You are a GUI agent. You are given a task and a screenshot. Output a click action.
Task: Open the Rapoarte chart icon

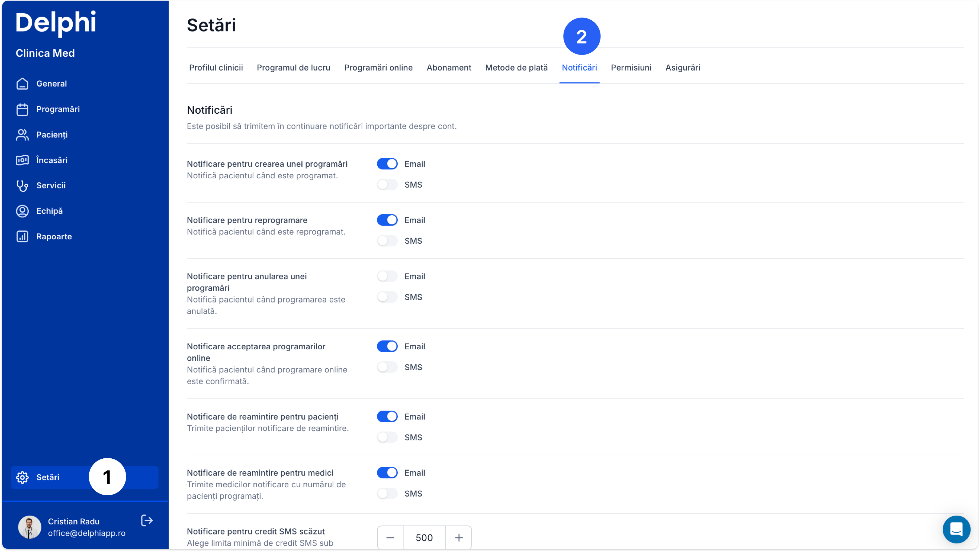pos(22,236)
